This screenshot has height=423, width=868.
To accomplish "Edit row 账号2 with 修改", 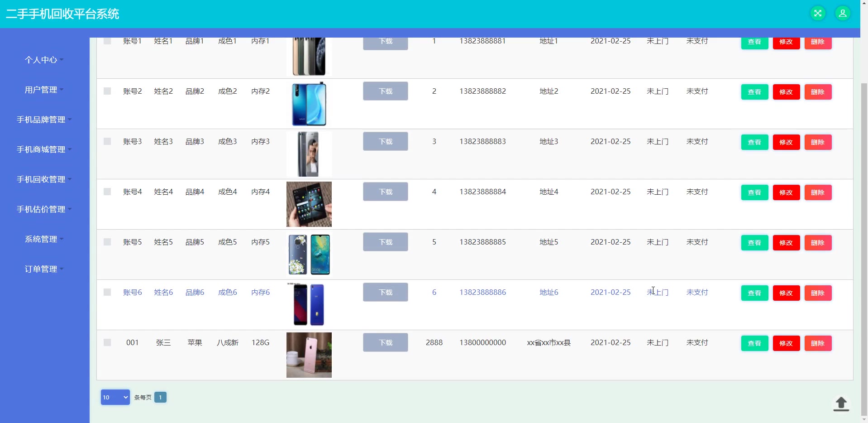I will tap(786, 92).
